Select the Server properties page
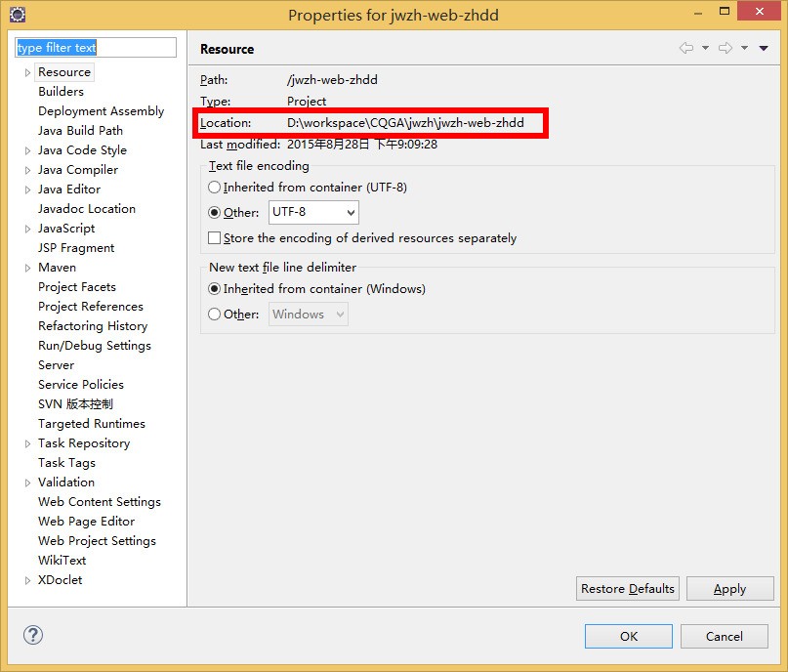This screenshot has width=788, height=672. (x=56, y=365)
